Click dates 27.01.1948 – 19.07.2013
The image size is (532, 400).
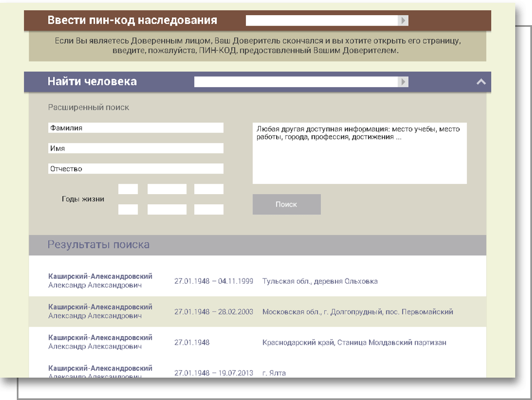tap(214, 373)
